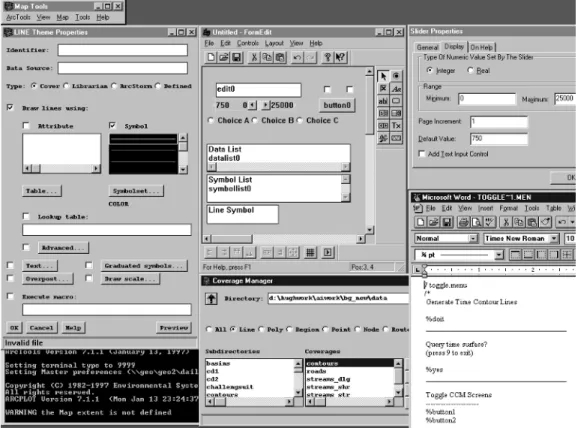
Task: Select the 'Aa' text label tool in palette
Action: pyautogui.click(x=396, y=88)
